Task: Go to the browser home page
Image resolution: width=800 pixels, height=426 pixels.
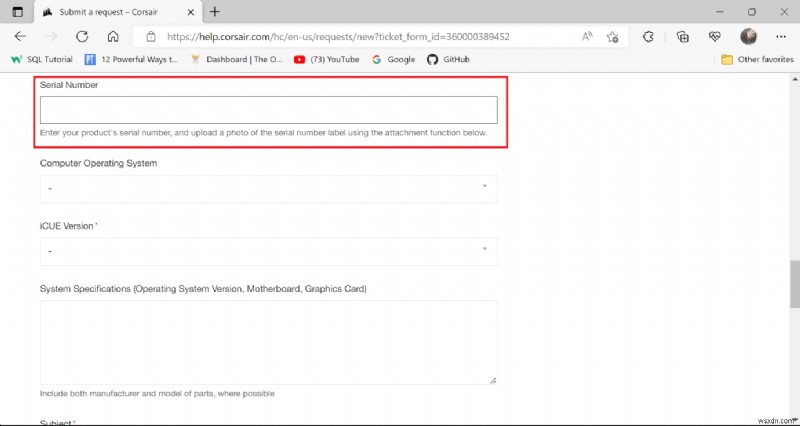Action: tap(113, 37)
